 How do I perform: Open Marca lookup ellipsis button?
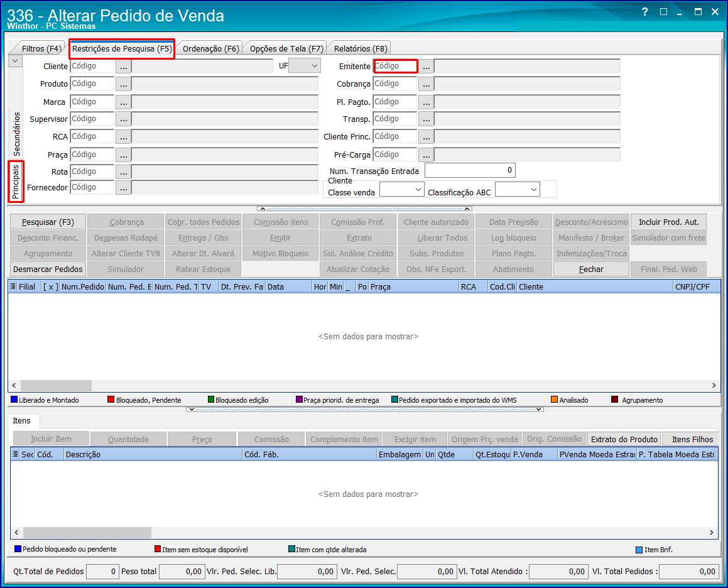[124, 102]
